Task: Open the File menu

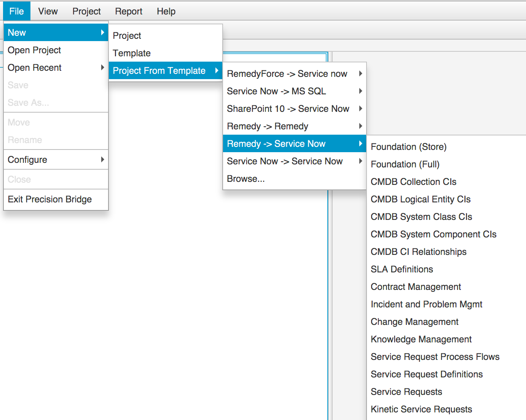Action: [x=17, y=11]
